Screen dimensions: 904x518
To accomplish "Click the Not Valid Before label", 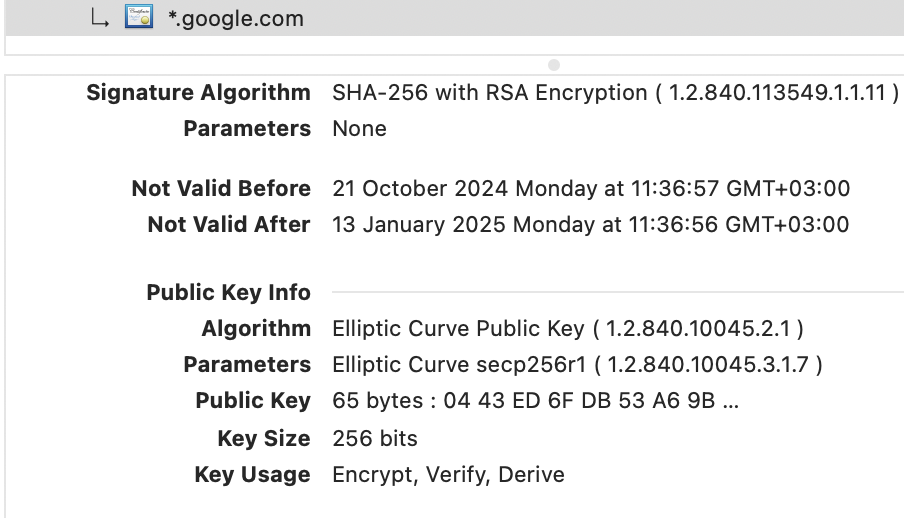I will [x=221, y=189].
